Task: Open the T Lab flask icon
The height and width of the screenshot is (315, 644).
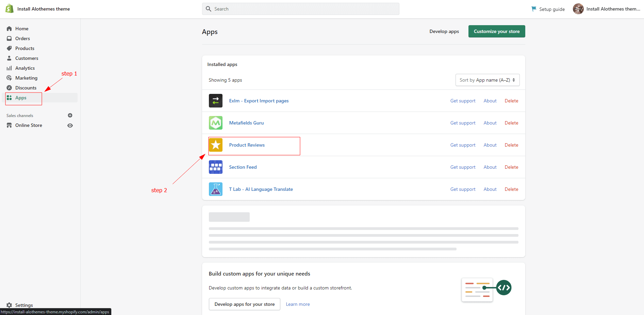Action: (x=215, y=189)
